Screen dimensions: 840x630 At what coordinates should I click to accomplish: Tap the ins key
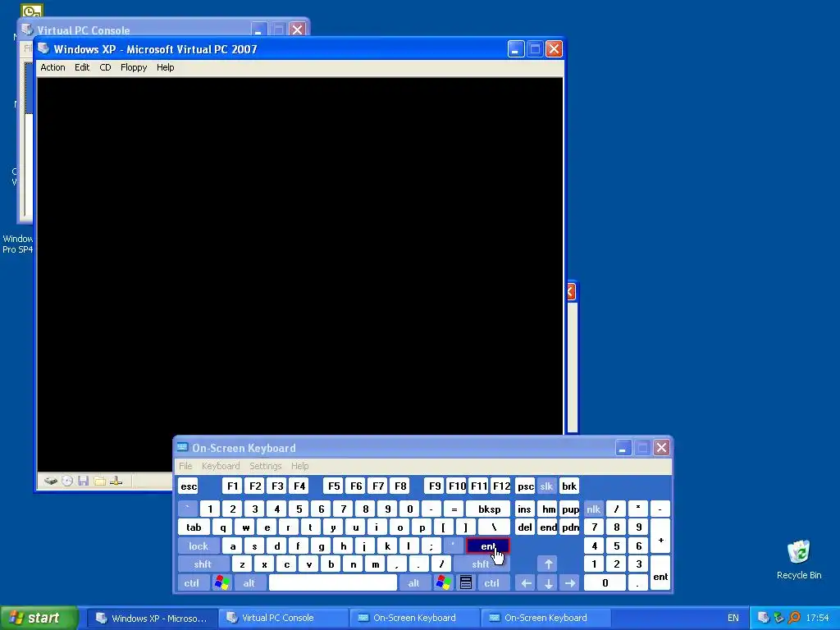525,509
